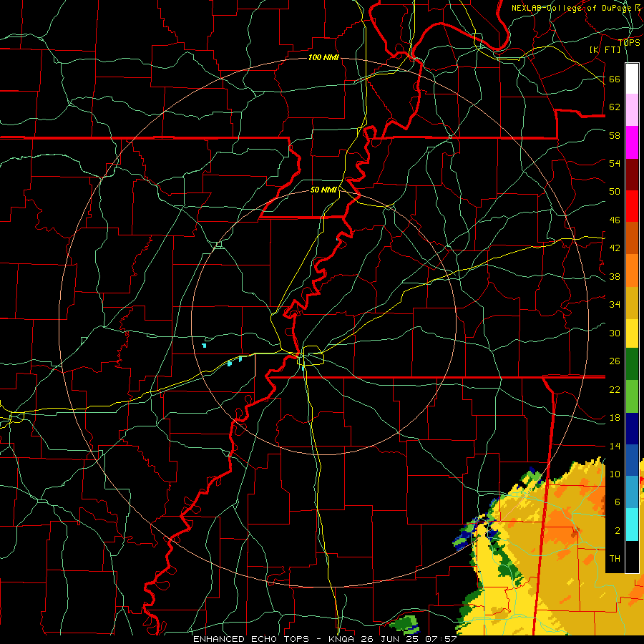Click the 14 scale value
Image resolution: width=644 pixels, height=644 pixels.
point(615,446)
